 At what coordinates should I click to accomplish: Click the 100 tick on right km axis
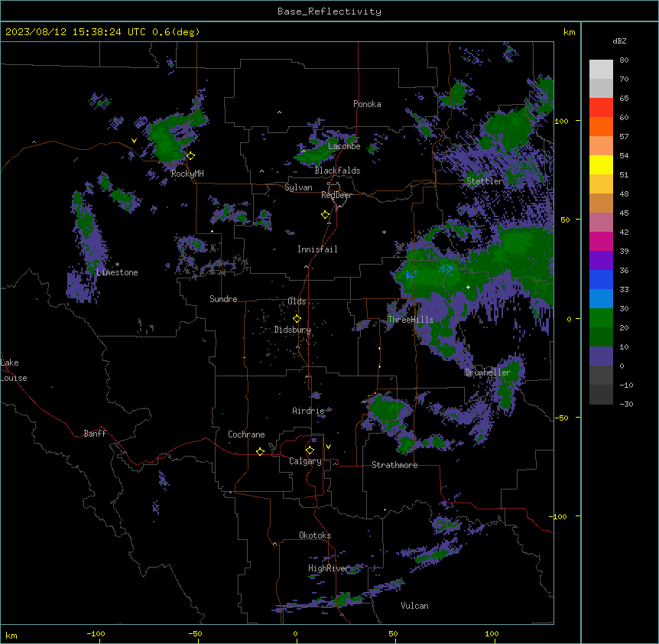pyautogui.click(x=562, y=121)
